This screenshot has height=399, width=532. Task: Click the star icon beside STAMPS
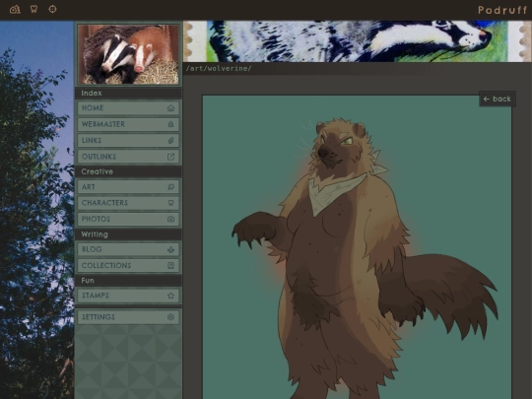tap(170, 296)
